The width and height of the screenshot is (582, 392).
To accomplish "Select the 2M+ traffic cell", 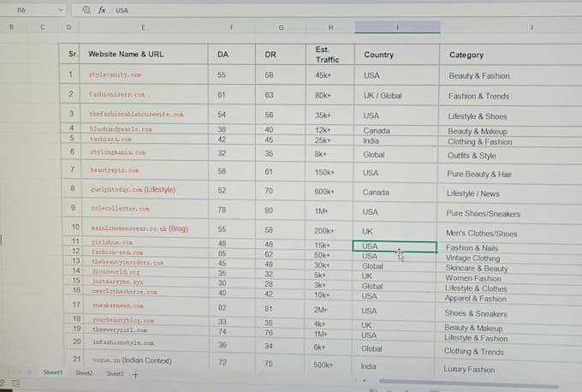I will tap(328, 310).
